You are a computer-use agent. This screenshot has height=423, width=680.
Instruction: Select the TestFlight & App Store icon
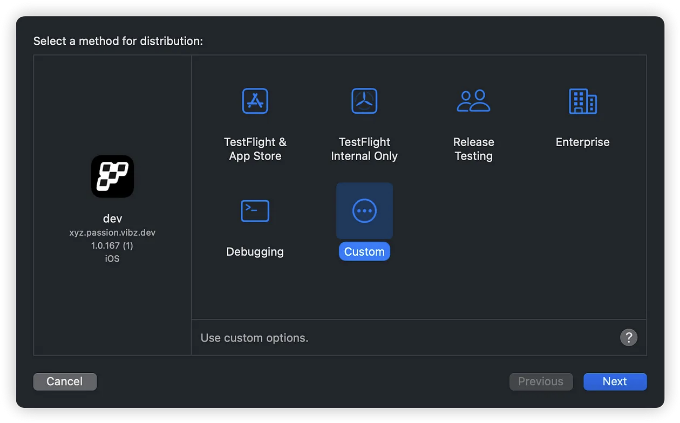tap(255, 101)
